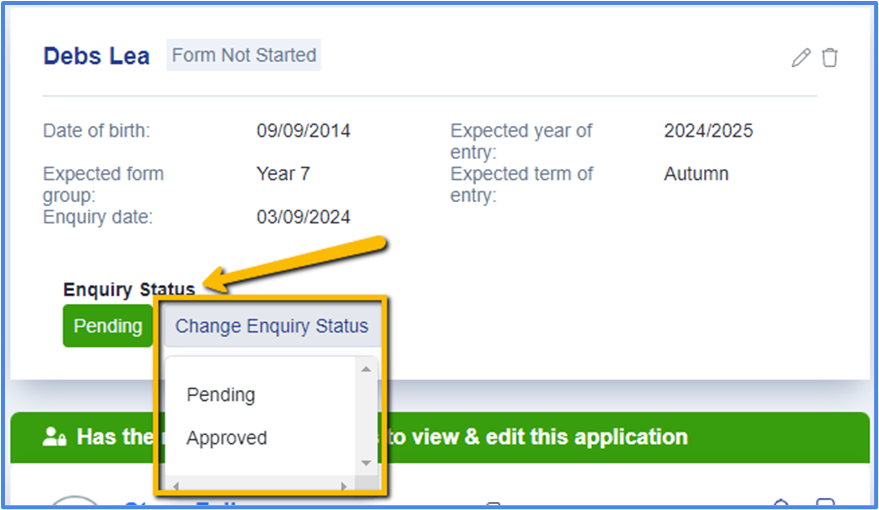Screen dimensions: 879x510
Task: Click the enquiry date value 03/09/2024
Action: tap(303, 217)
